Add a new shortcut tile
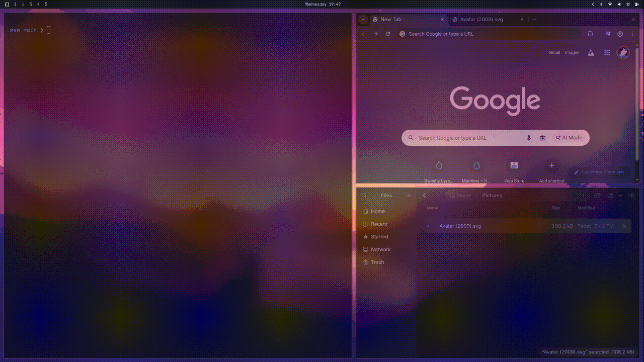Screen dimensions: 644x362 coord(551,171)
